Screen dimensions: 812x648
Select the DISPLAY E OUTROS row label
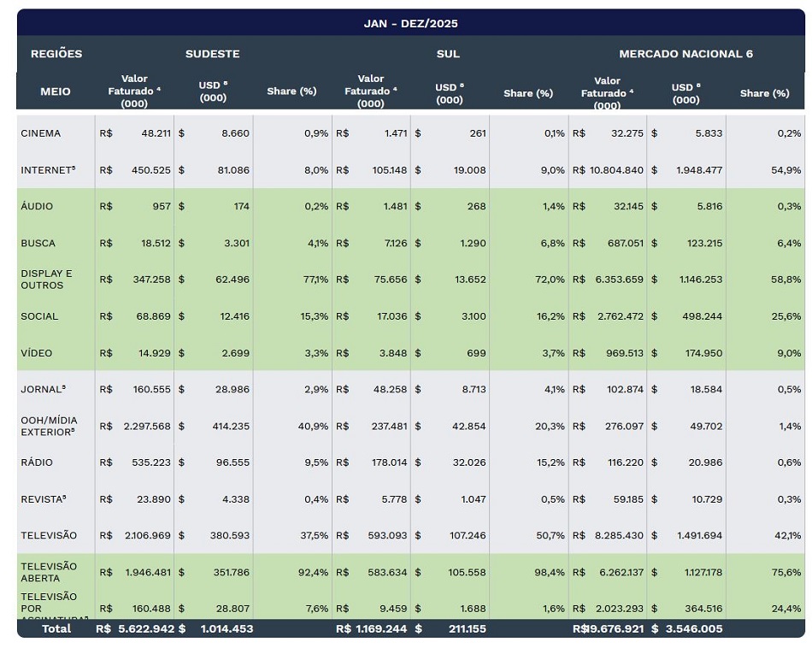[47, 280]
